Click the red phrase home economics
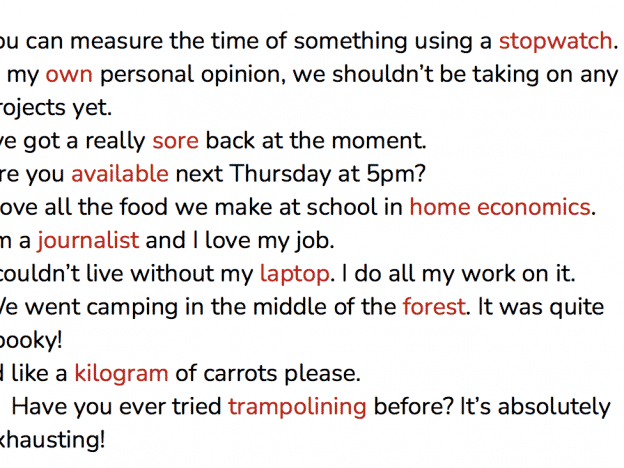 click(x=500, y=207)
